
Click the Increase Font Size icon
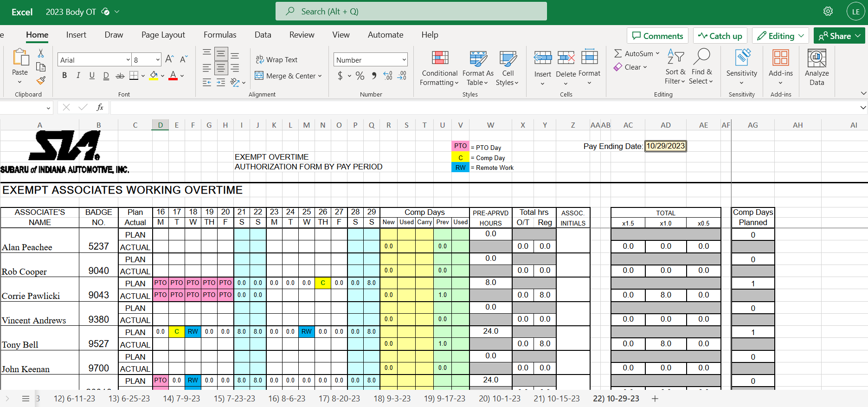169,59
